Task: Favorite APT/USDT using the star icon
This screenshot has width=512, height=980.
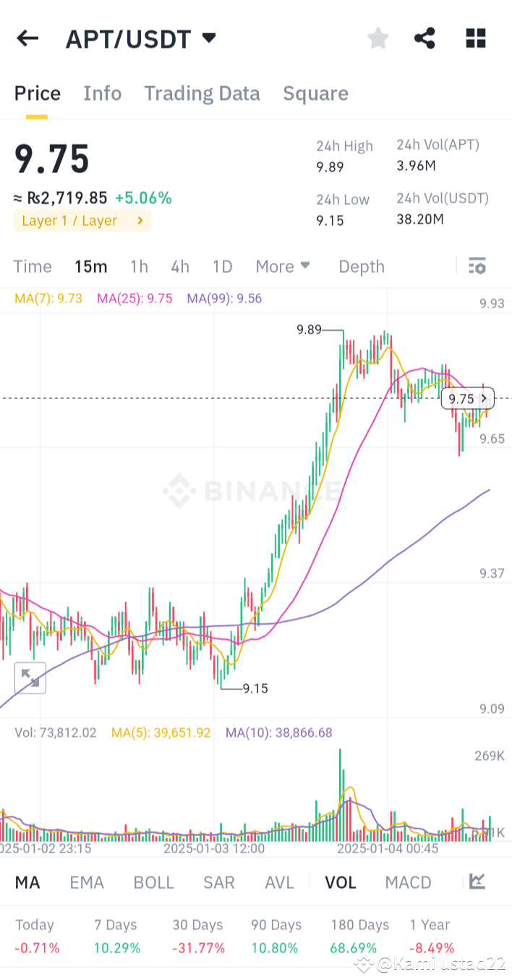Action: 377,38
